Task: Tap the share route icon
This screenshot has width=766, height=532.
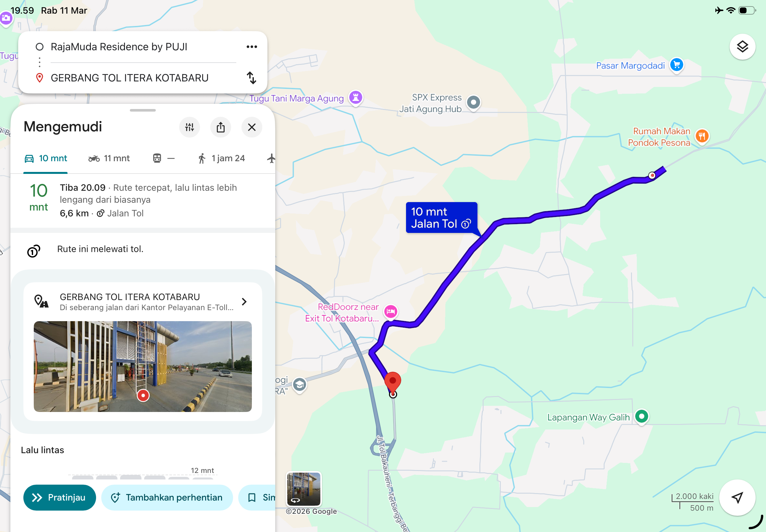Action: click(220, 127)
